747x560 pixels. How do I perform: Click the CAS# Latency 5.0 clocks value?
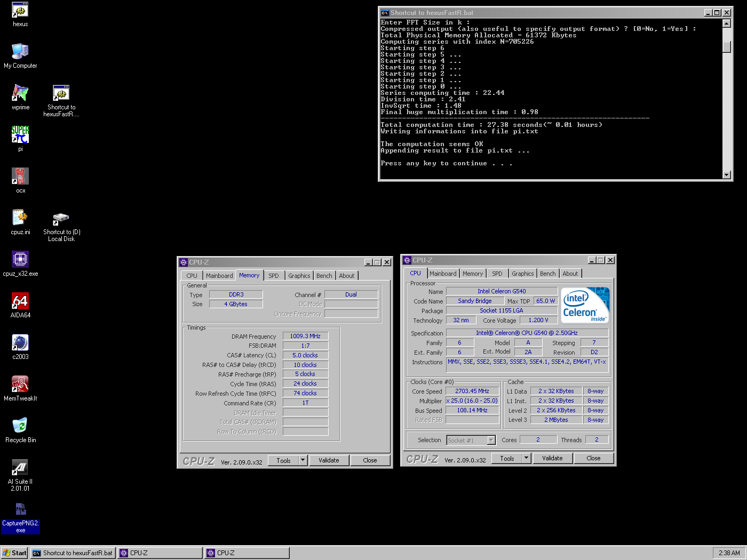(x=305, y=355)
